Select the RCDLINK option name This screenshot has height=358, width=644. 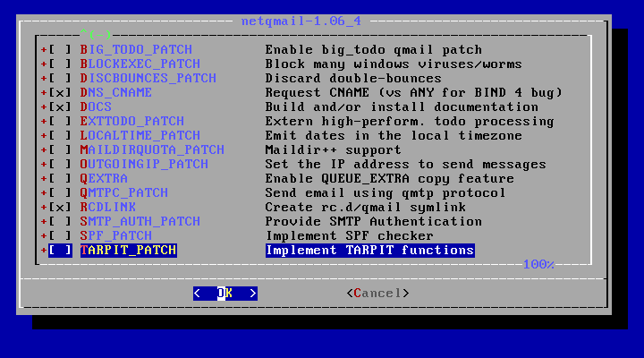[x=108, y=207]
